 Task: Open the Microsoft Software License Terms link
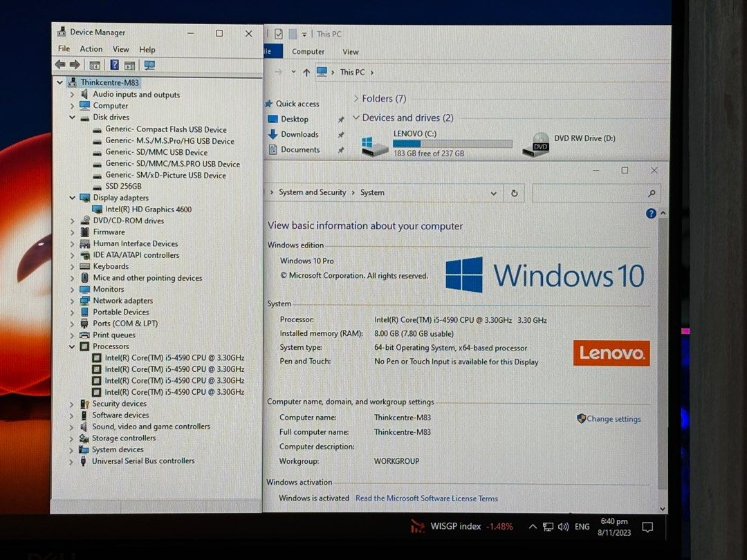point(427,498)
